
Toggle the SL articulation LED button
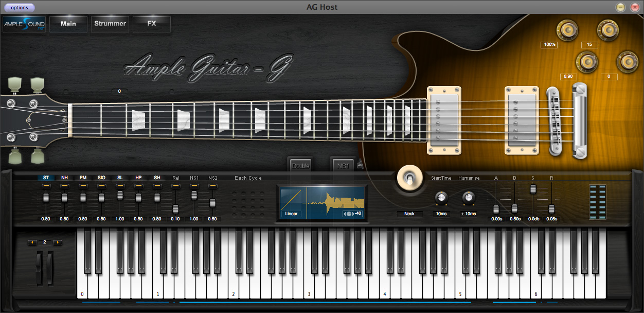(120, 185)
